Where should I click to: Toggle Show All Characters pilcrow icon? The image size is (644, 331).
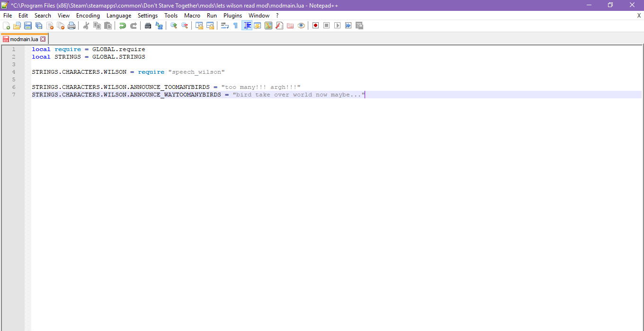tap(235, 26)
